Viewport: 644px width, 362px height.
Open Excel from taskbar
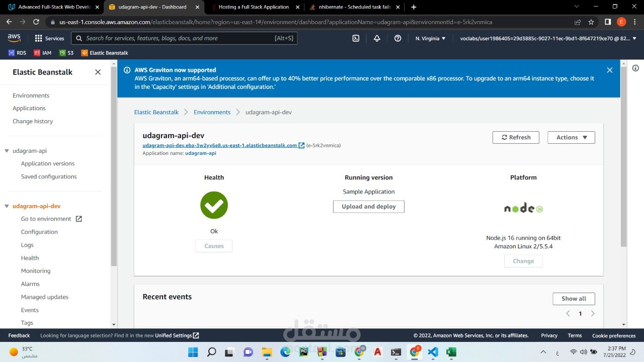click(x=451, y=352)
